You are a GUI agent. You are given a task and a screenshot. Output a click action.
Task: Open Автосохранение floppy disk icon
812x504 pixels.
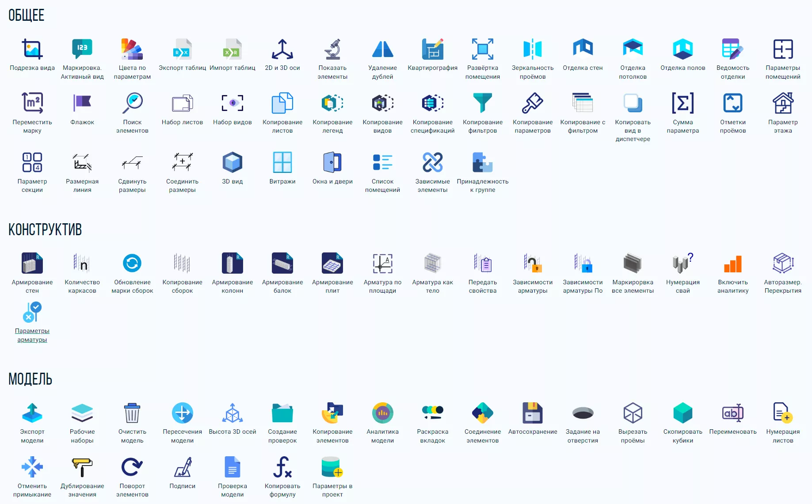533,413
